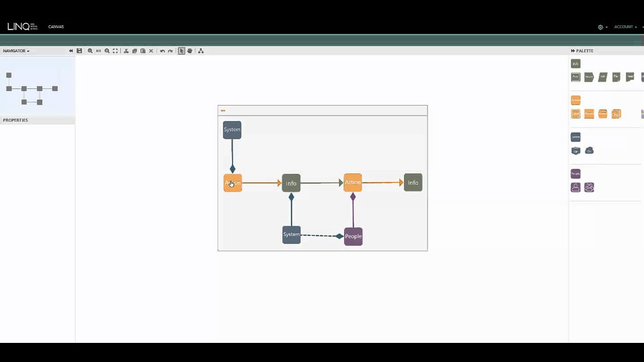644x362 pixels.
Task: Select the orange Action category shape
Action: click(x=576, y=100)
